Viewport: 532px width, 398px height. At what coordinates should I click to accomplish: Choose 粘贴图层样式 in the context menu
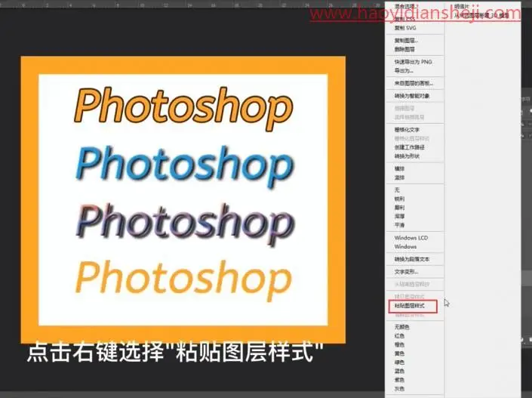point(409,306)
